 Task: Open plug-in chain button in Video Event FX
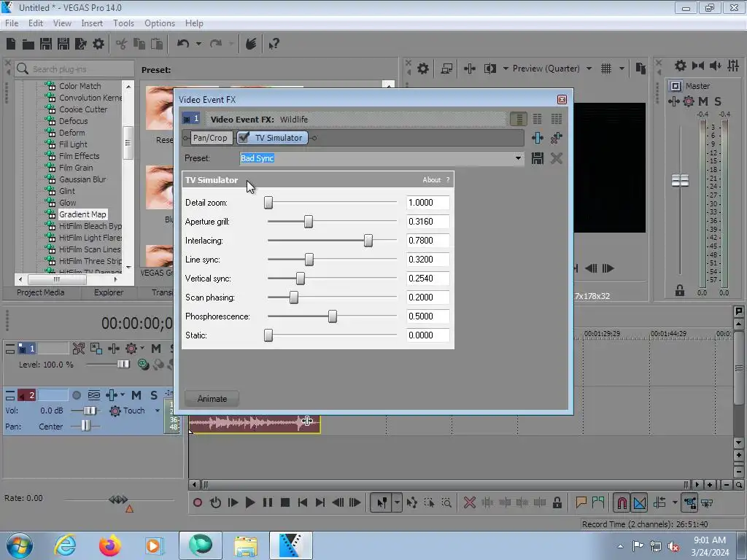(x=538, y=138)
